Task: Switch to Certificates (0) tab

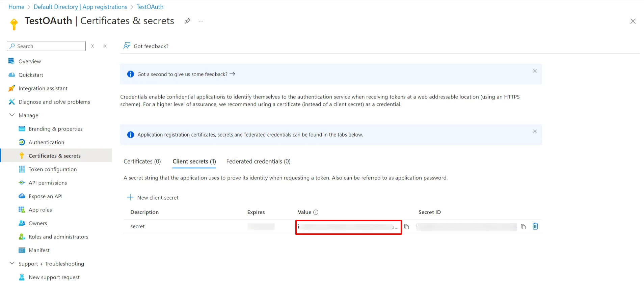Action: click(142, 162)
